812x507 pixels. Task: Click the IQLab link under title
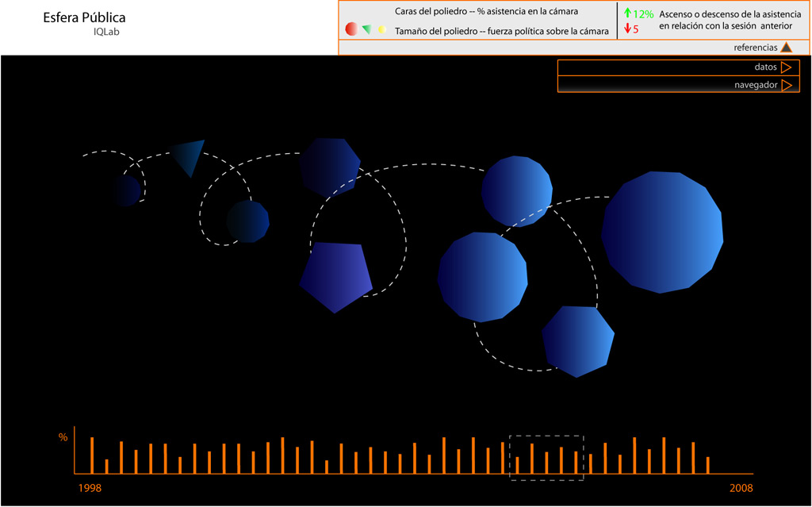tap(106, 32)
